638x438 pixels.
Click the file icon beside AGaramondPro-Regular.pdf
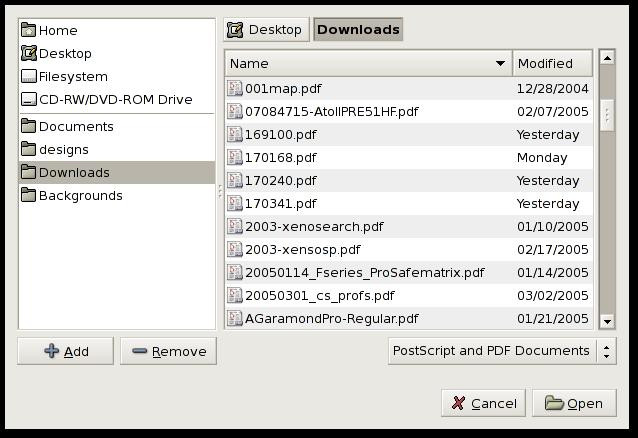tap(235, 318)
